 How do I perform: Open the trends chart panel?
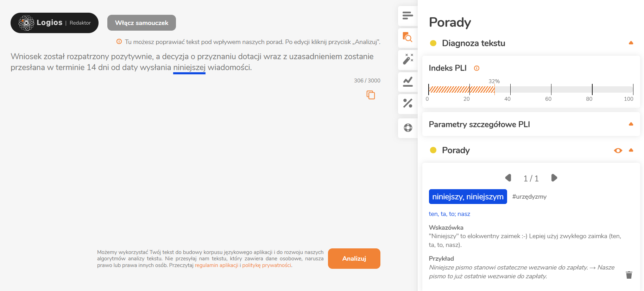pyautogui.click(x=408, y=82)
